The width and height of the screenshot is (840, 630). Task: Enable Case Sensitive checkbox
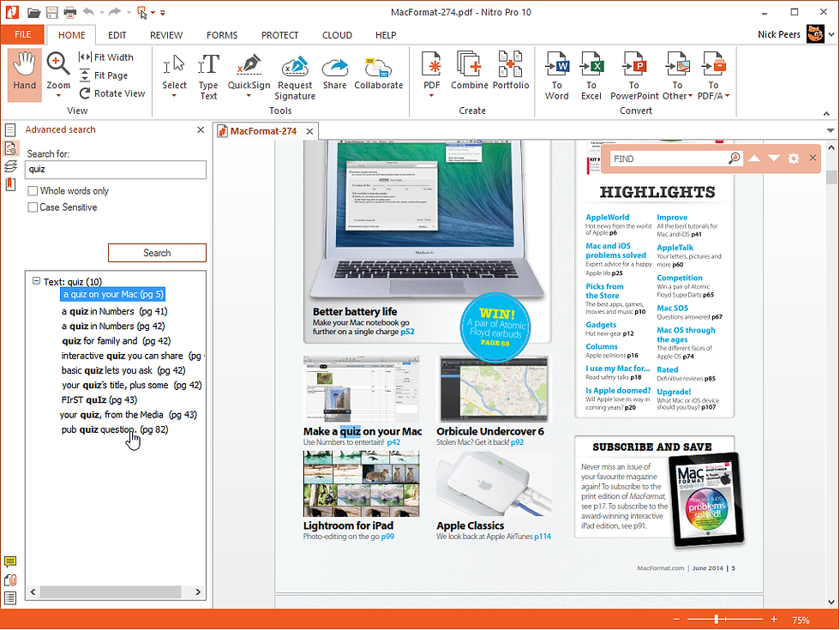click(33, 207)
